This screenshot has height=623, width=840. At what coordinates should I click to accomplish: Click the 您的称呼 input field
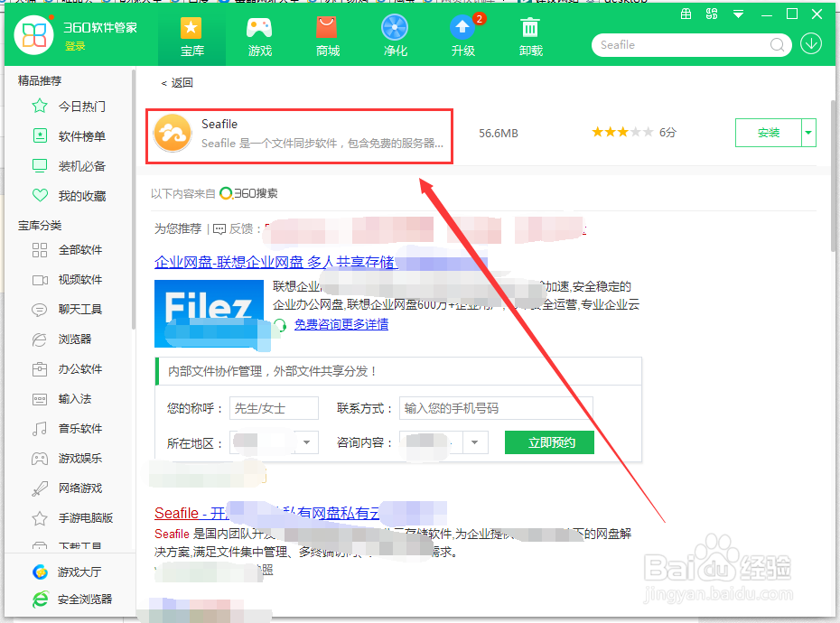point(274,408)
